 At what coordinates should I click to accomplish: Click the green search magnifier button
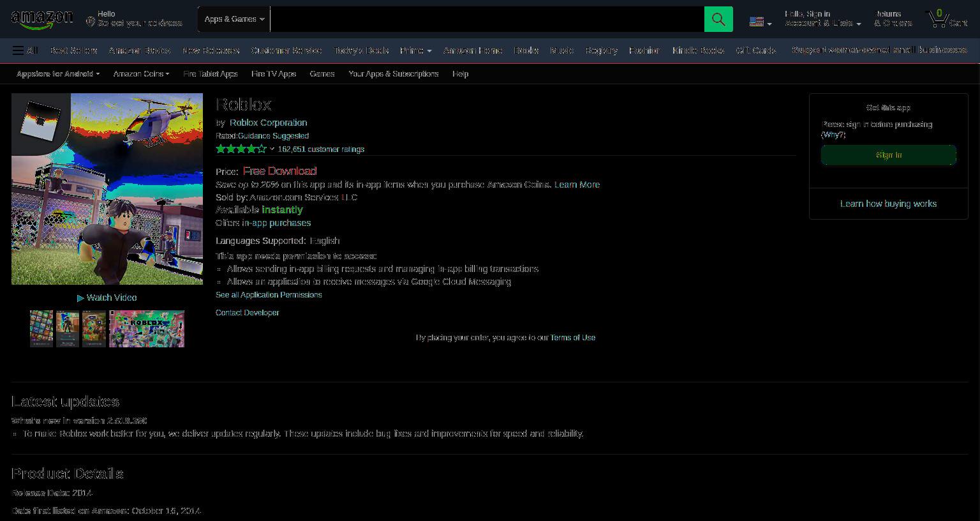718,19
